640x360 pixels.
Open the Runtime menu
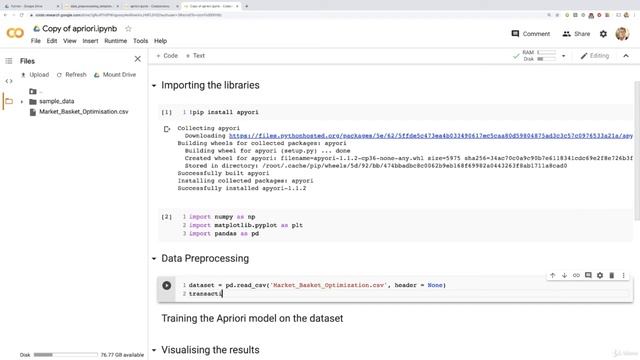116,41
